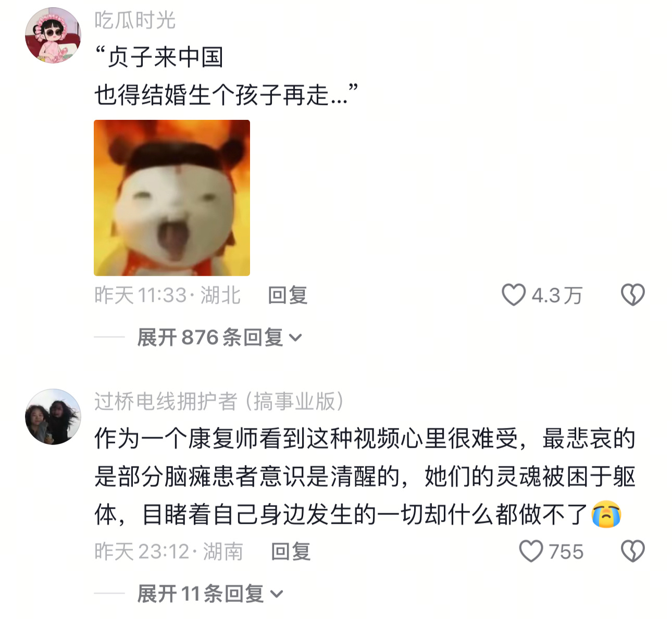The height and width of the screenshot is (619, 672).
Task: Open username 过桥电线拥护者(搞事业版)
Action: pos(219,402)
